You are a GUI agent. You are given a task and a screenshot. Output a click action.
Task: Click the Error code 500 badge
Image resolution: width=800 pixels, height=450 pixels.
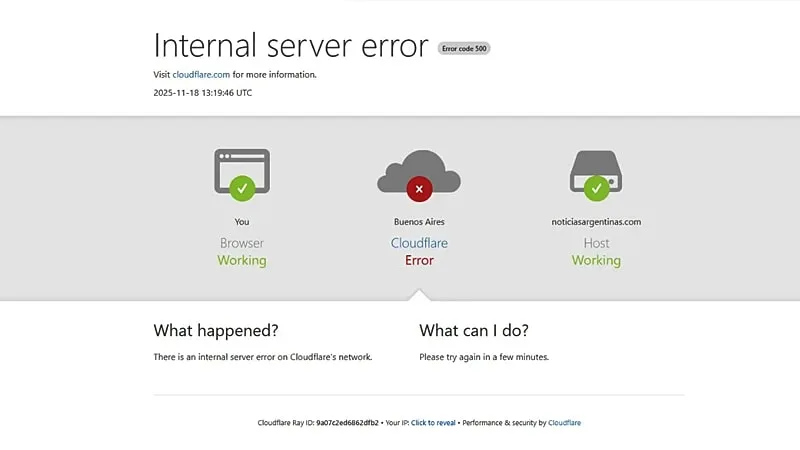pos(464,48)
